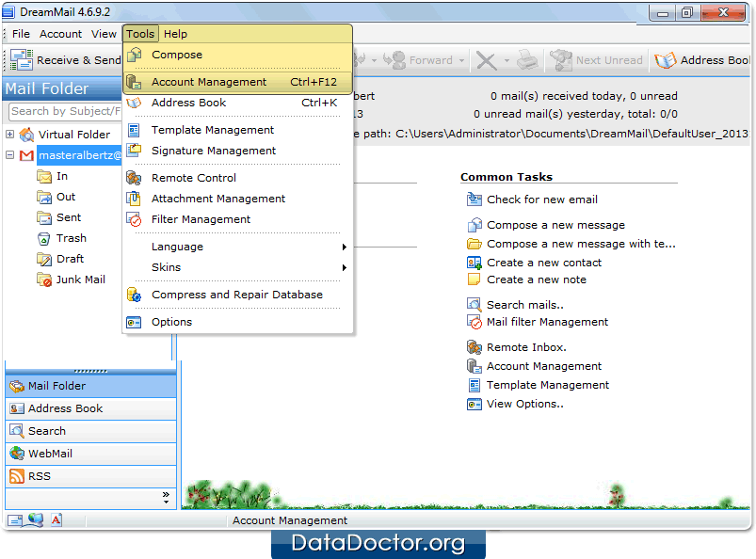
Task: Select the Sent folder
Action: [69, 217]
